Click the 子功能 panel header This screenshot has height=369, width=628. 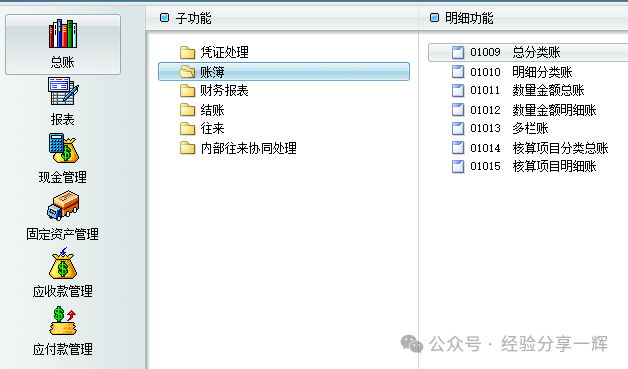(282, 18)
